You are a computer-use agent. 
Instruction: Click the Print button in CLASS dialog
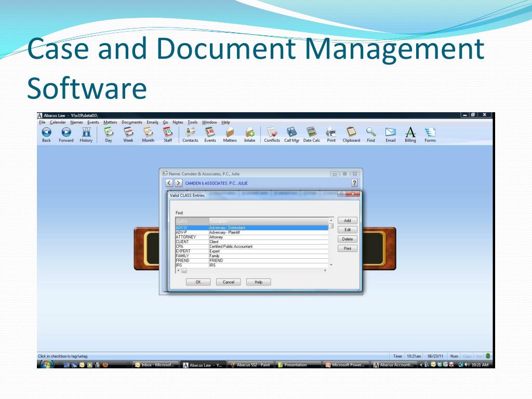[x=348, y=248]
